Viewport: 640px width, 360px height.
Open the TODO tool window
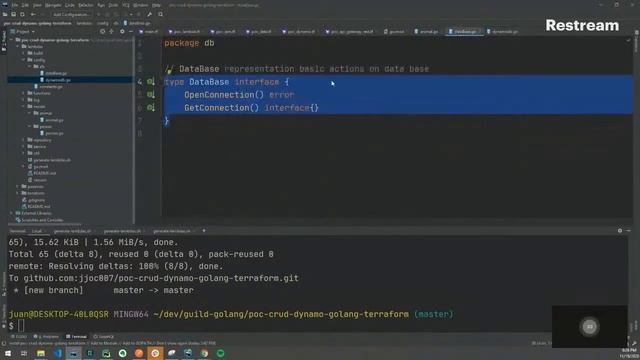tap(19, 337)
